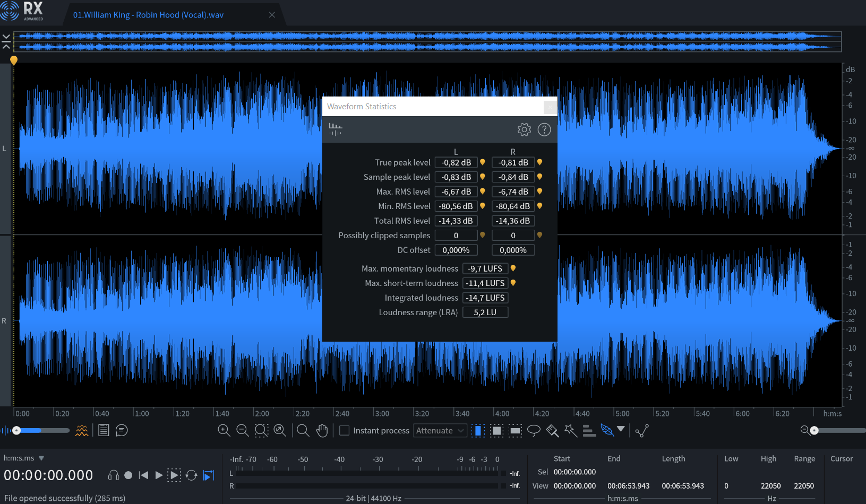Screen dimensions: 866x504
Task: Open the Attenuate mode dropdown
Action: [x=440, y=431]
